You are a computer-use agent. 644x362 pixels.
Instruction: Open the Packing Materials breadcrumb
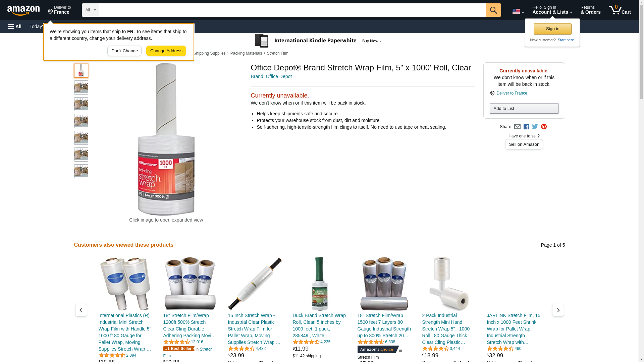pos(246,53)
